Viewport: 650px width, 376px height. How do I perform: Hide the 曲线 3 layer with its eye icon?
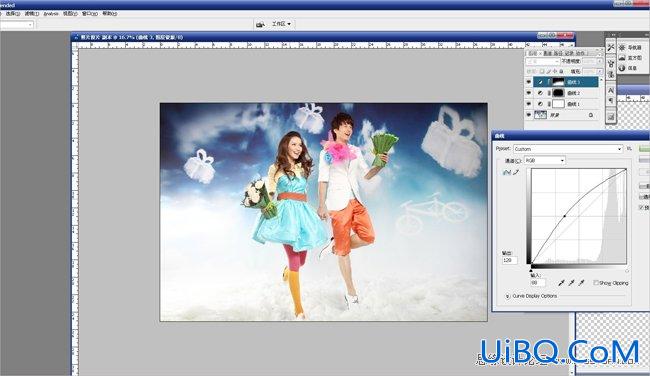(x=529, y=82)
